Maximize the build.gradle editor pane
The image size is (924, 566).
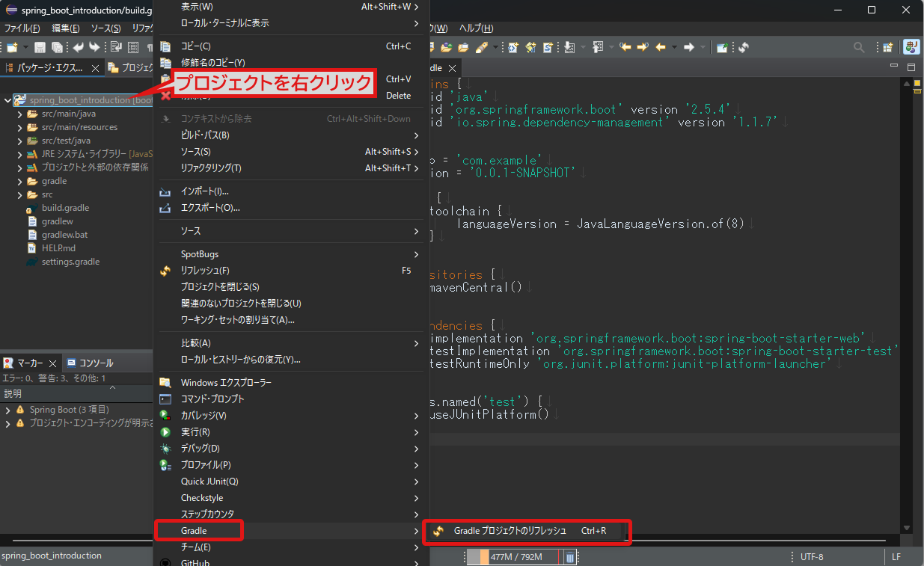(911, 67)
